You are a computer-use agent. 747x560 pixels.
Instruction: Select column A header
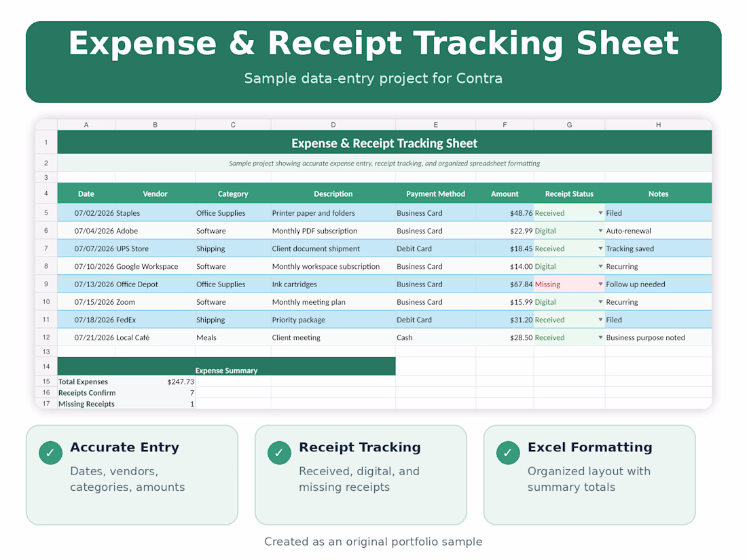[86, 125]
